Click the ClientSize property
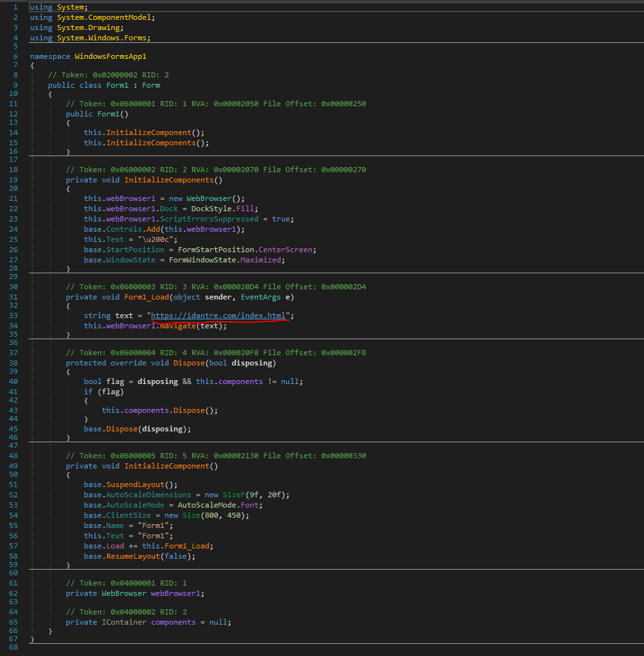The image size is (644, 656). click(x=129, y=515)
